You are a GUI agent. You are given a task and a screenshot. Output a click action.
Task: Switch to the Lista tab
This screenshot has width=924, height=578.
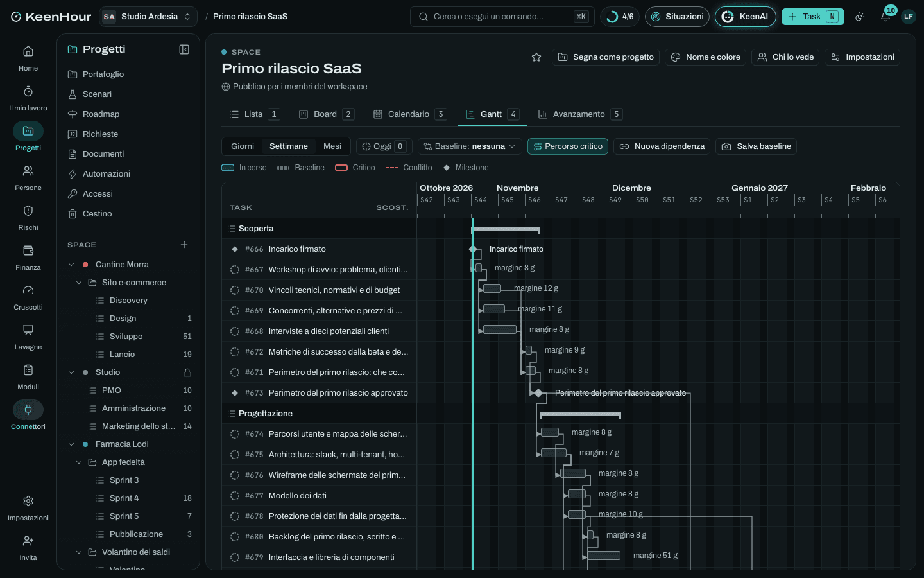tap(254, 114)
